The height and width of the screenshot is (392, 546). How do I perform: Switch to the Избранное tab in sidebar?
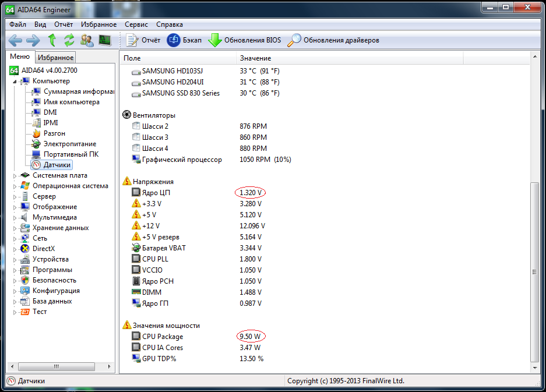click(x=55, y=58)
